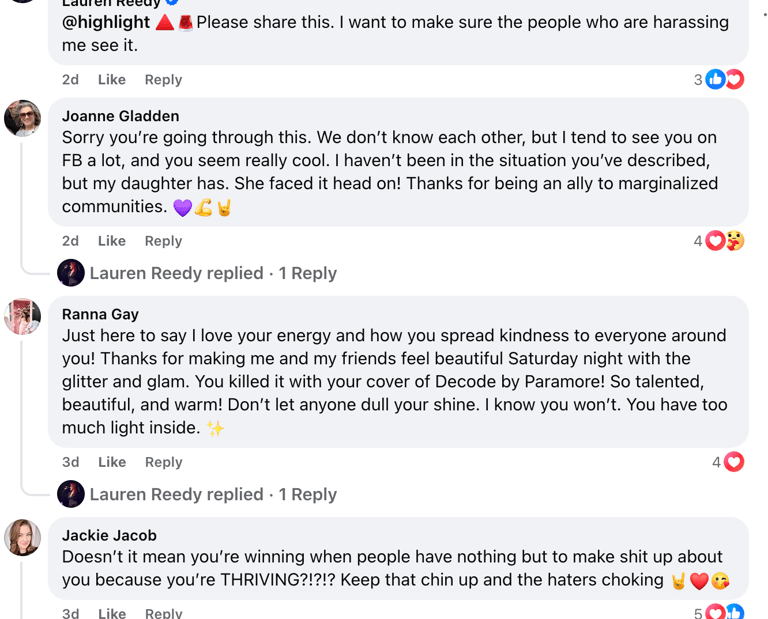Image resolution: width=768 pixels, height=619 pixels.
Task: View heart reaction on Ranna Gay's comment
Action: click(734, 462)
